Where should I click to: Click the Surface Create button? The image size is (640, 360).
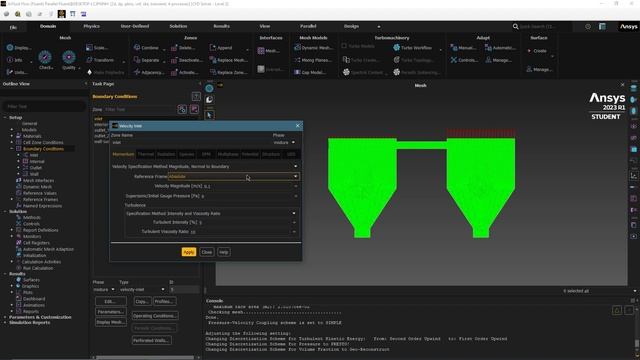coord(537,51)
